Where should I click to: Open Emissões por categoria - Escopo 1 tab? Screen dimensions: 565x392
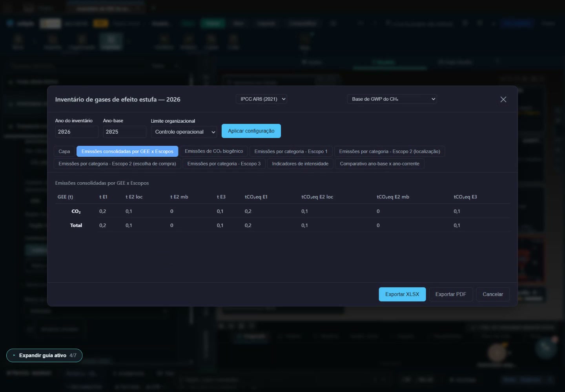[x=291, y=151]
